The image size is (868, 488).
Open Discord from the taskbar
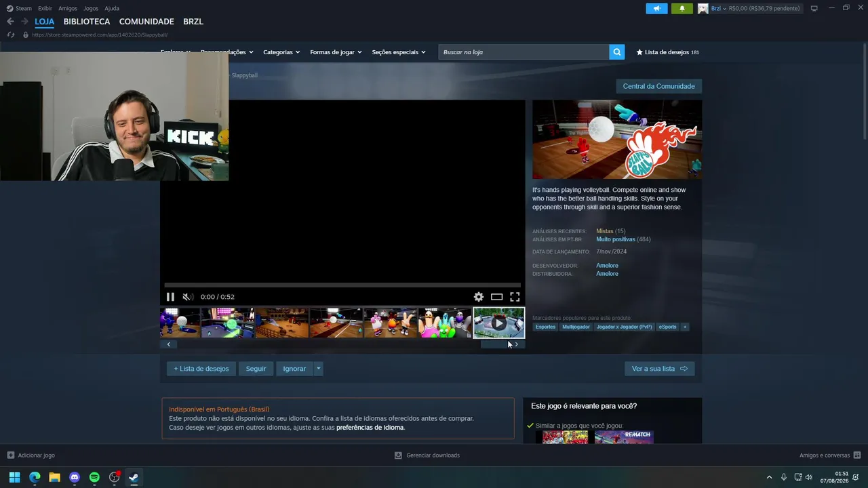click(x=75, y=477)
